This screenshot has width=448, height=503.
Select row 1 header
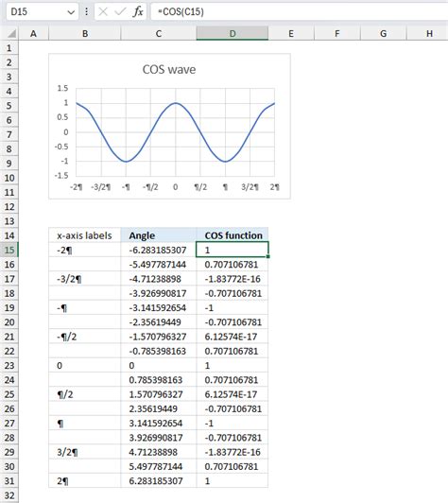point(9,48)
